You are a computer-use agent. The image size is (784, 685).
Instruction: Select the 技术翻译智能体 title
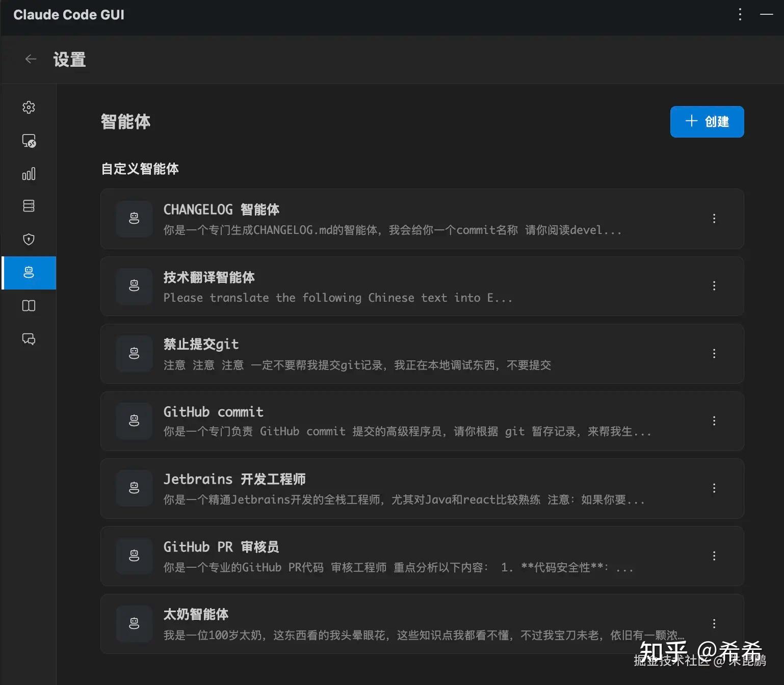[x=209, y=277]
